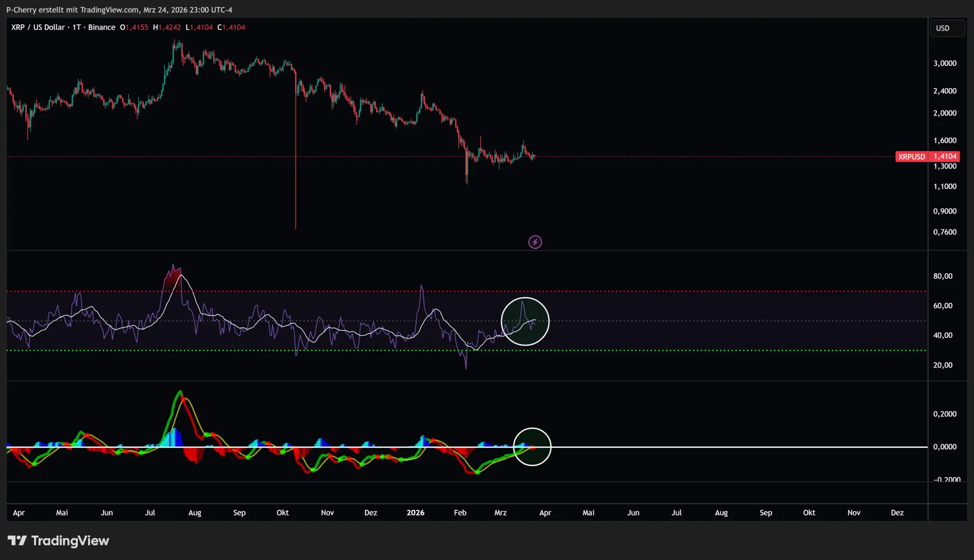Select the '2026' label on the time axis
This screenshot has height=560, width=974.
click(416, 512)
